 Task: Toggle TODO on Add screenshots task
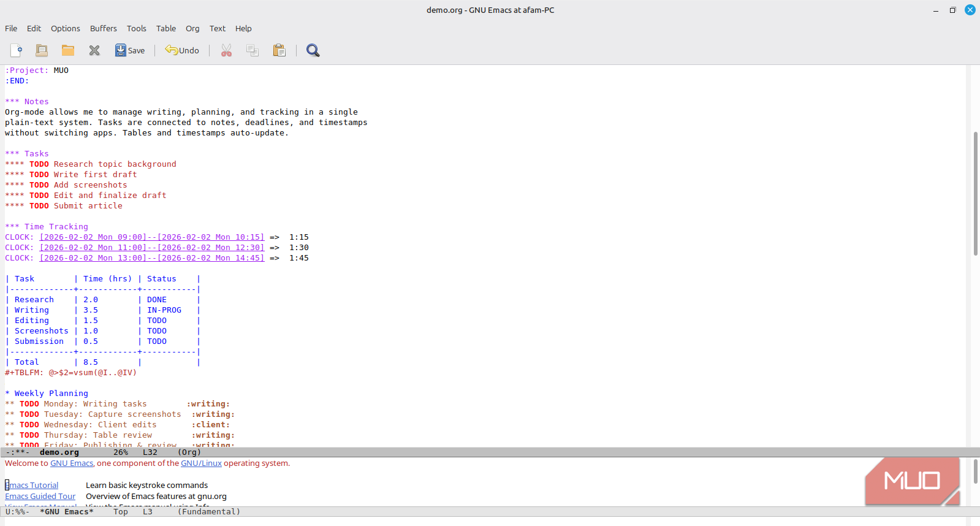point(39,185)
